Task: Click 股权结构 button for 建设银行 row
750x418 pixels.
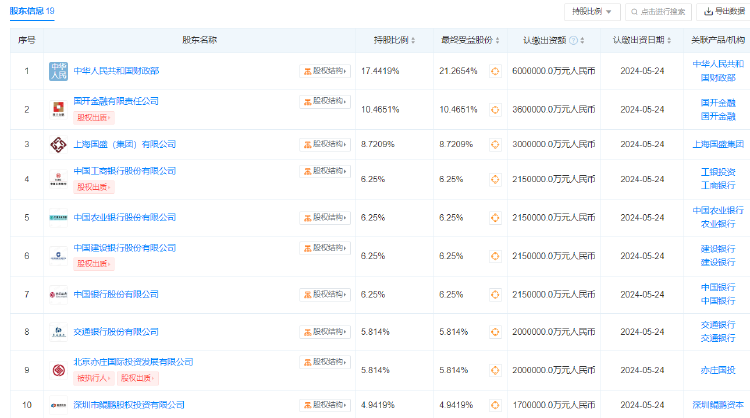Action: tap(325, 248)
